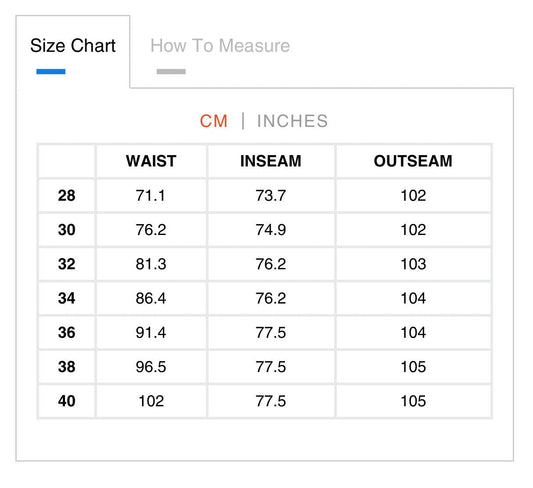
Task: Open the Size Chart tab
Action: (x=73, y=46)
